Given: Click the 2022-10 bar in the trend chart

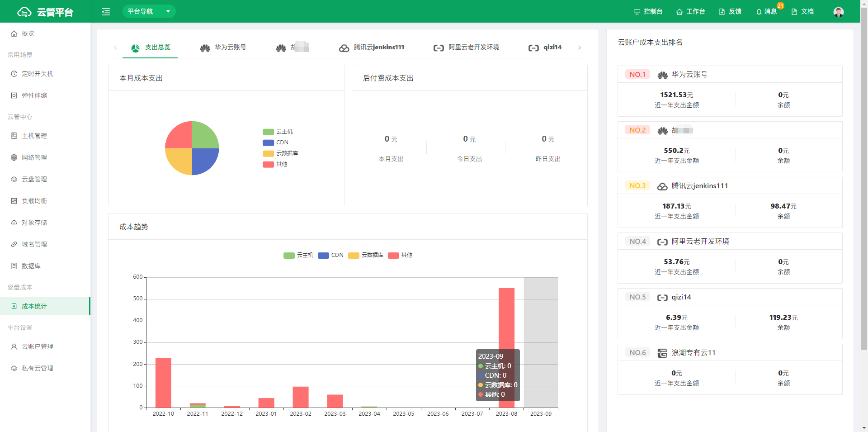Looking at the screenshot, I should (163, 383).
